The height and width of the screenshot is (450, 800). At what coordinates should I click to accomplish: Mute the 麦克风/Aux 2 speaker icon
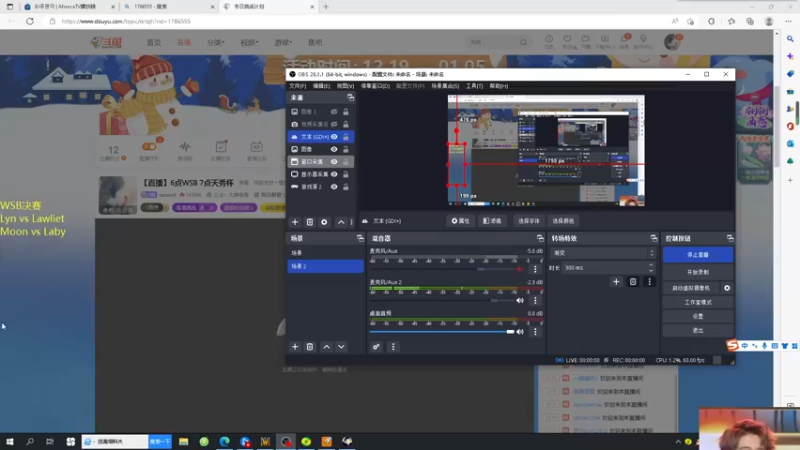pyautogui.click(x=520, y=301)
